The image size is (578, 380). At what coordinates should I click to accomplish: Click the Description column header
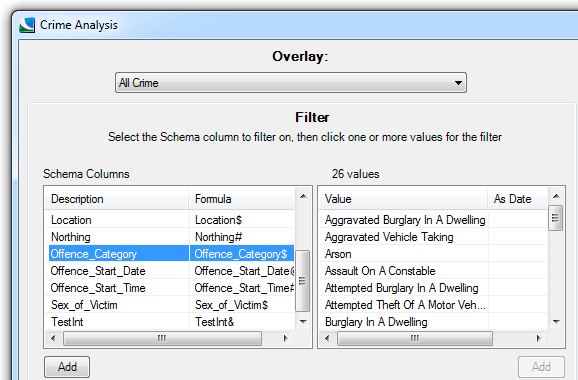click(117, 199)
